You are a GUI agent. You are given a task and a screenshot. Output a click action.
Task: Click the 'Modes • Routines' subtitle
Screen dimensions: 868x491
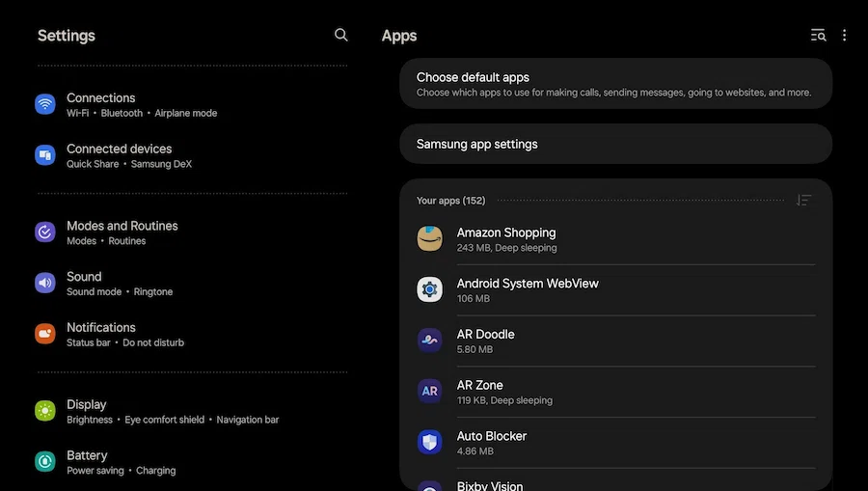pos(106,241)
